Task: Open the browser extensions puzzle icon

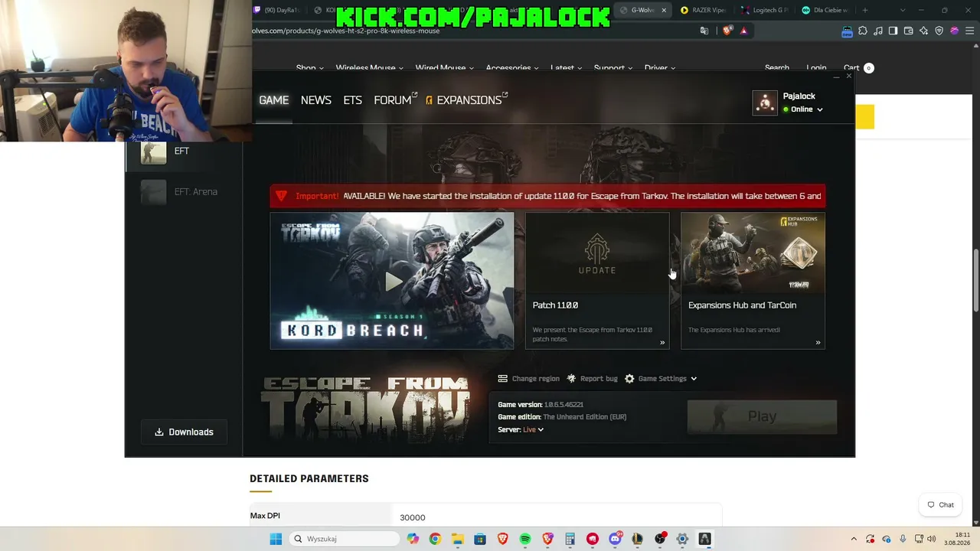Action: pos(863,31)
